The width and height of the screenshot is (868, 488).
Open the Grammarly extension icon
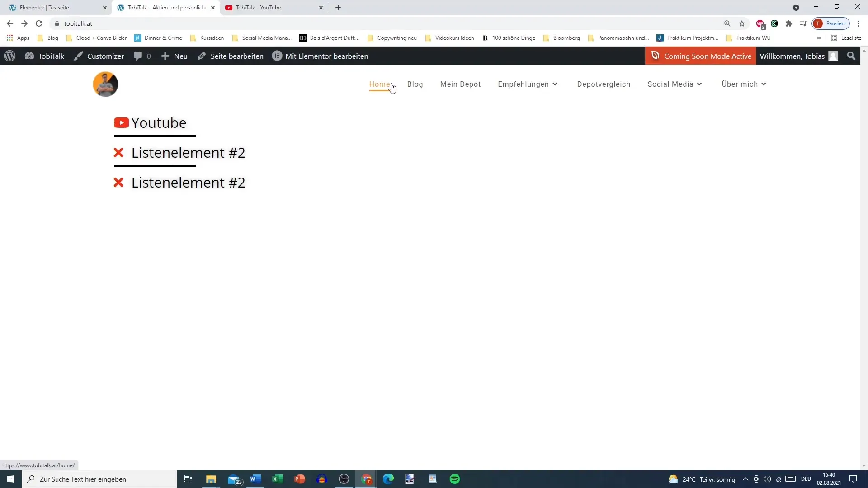coord(774,23)
